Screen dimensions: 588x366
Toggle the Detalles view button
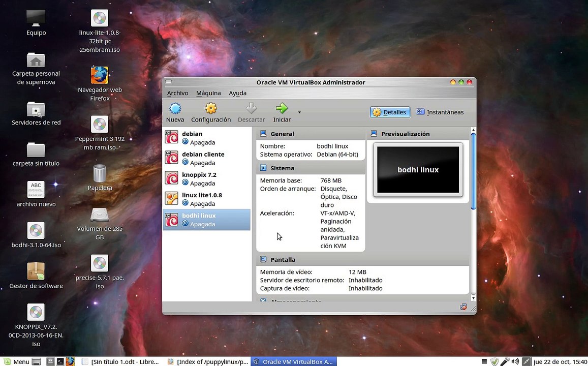390,112
